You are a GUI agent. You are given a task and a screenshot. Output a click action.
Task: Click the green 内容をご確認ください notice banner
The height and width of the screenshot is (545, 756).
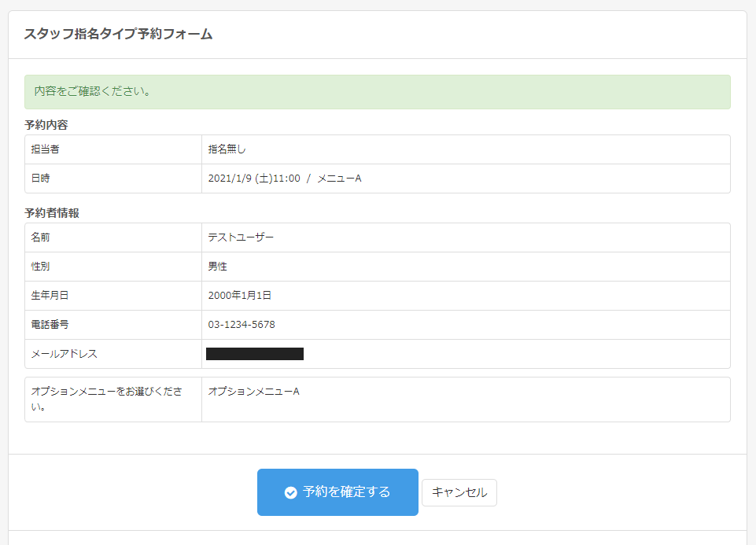[377, 92]
